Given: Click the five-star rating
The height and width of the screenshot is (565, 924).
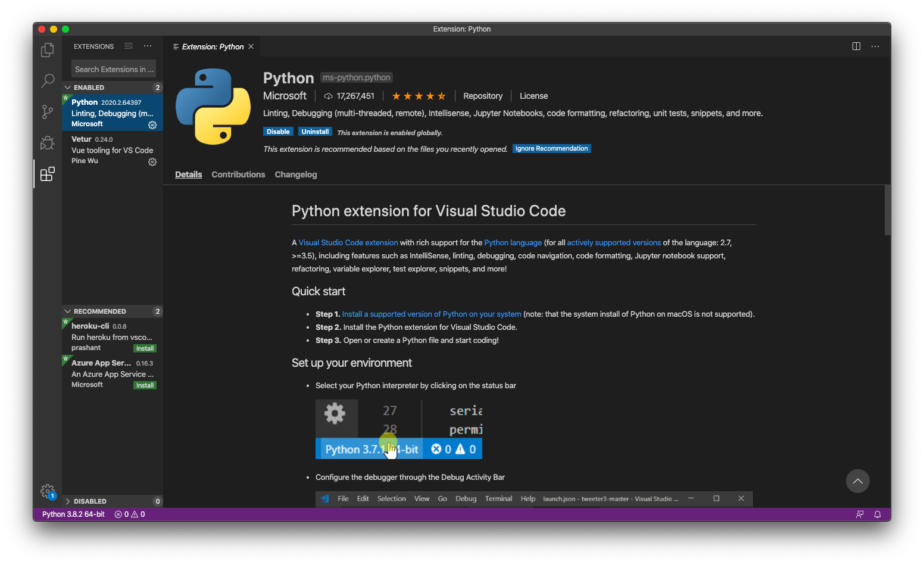Looking at the screenshot, I should tap(419, 96).
